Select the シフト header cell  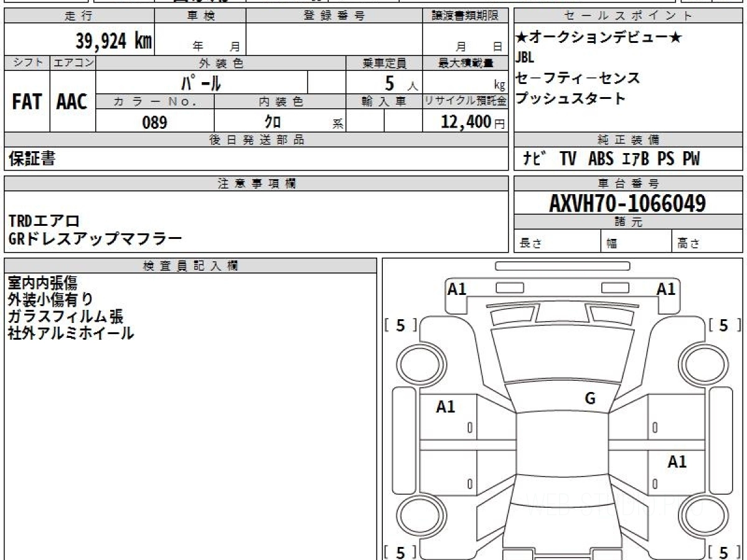27,63
